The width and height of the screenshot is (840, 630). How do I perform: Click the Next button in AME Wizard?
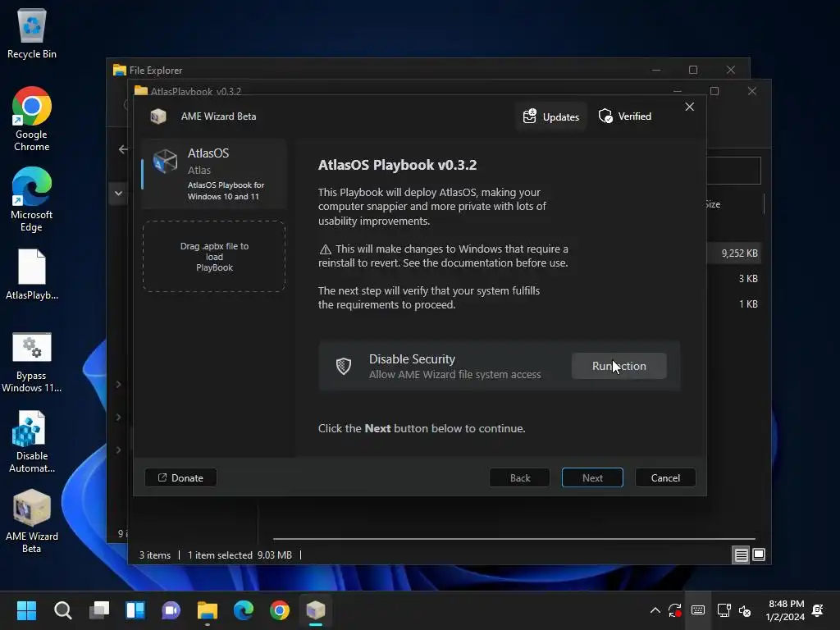coord(592,478)
